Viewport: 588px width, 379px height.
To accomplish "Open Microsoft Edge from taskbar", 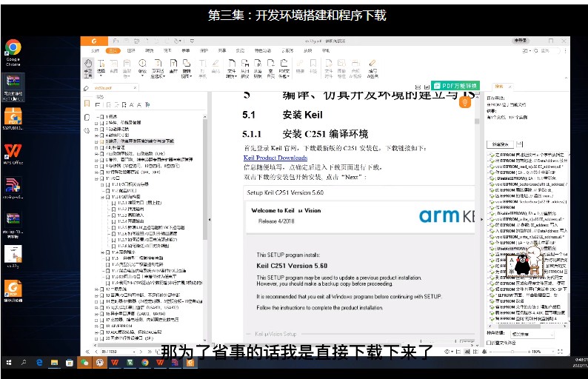I will click(x=39, y=363).
